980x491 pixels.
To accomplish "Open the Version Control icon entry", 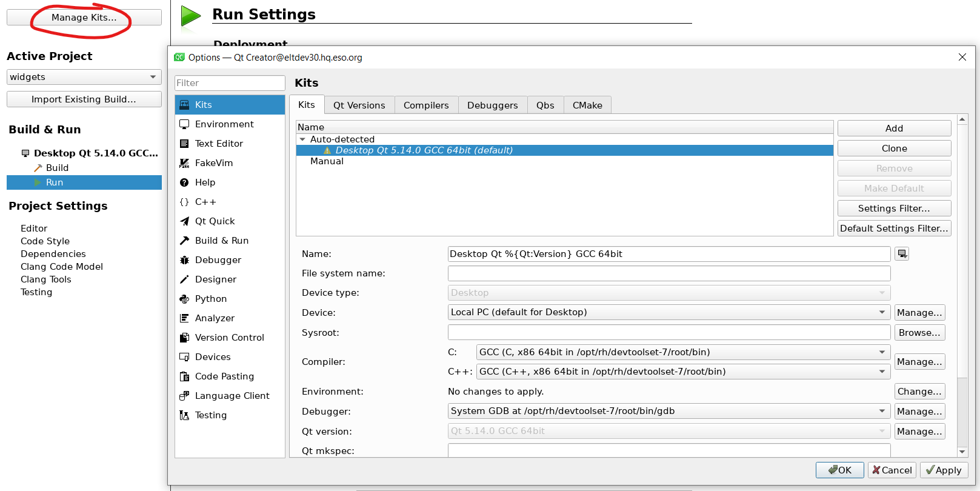I will 184,338.
